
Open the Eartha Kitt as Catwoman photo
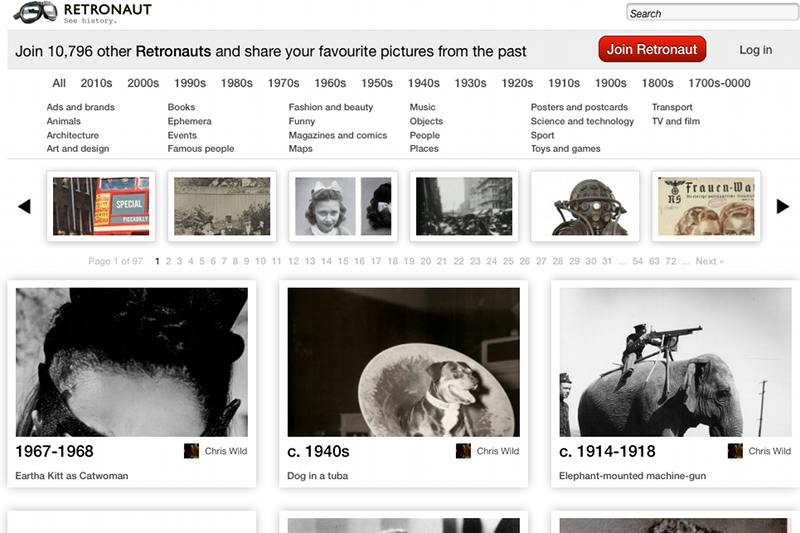pos(132,362)
